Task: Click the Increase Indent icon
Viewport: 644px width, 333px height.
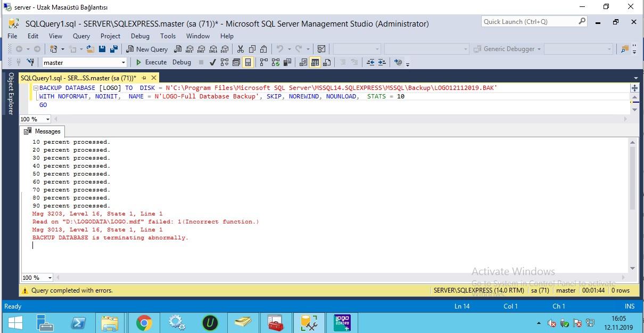Action: tap(382, 62)
